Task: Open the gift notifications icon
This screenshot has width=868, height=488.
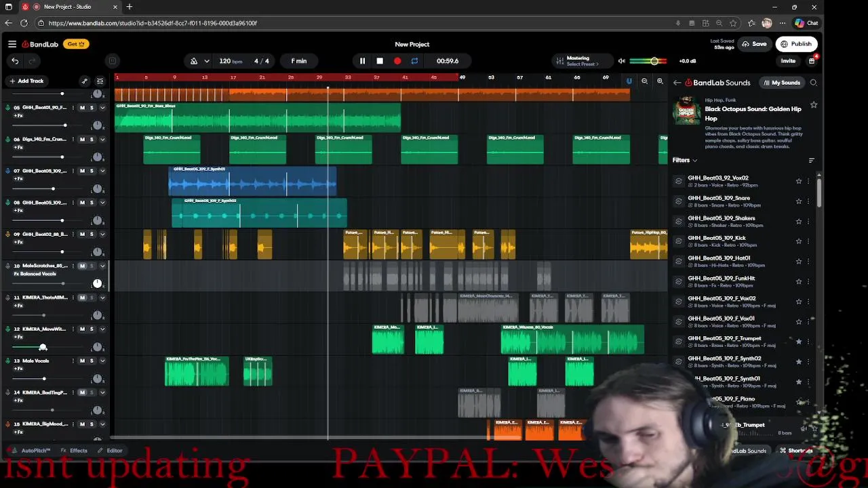Action: tap(812, 61)
